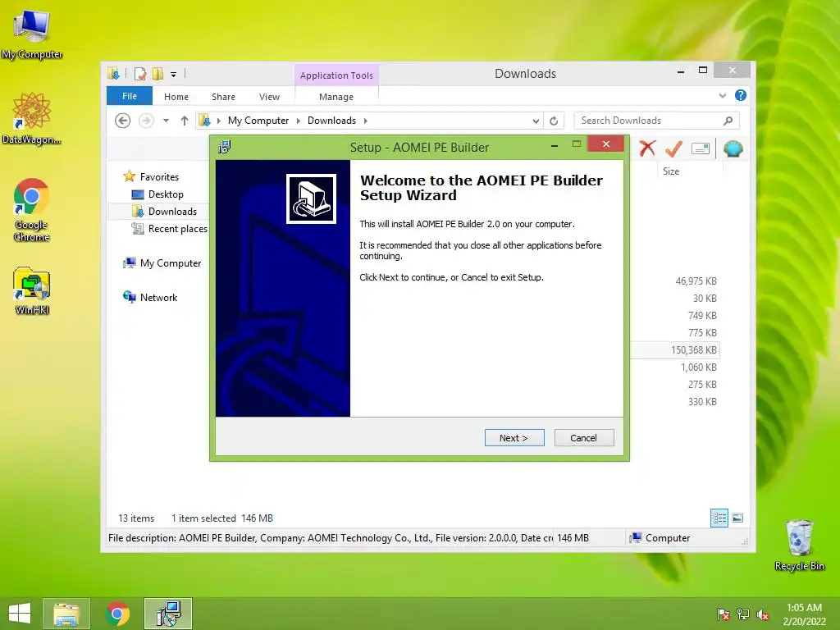Open the Recycle Bin icon

[799, 545]
